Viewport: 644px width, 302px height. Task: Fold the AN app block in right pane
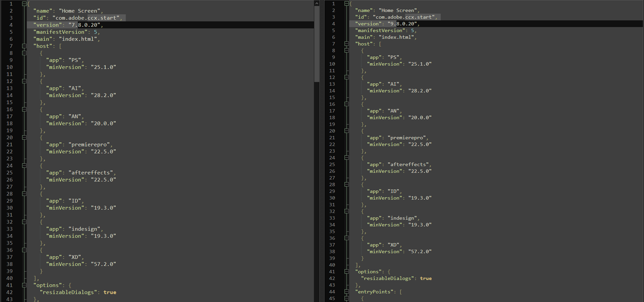click(x=346, y=104)
